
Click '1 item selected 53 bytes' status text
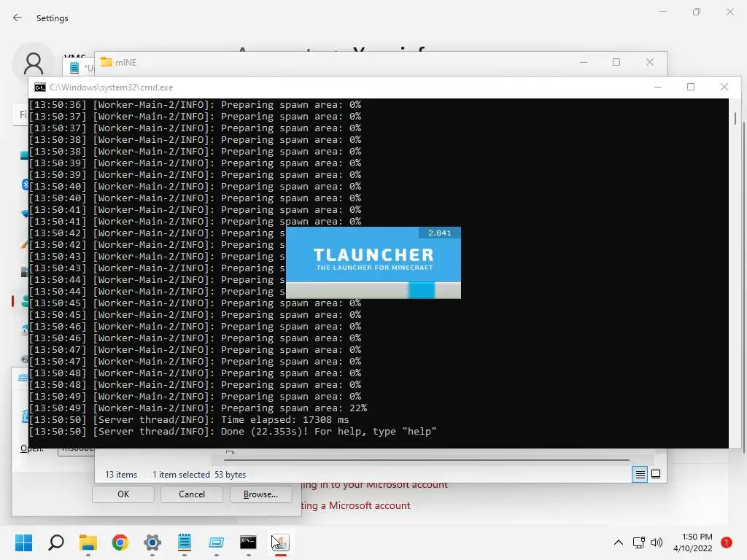199,474
